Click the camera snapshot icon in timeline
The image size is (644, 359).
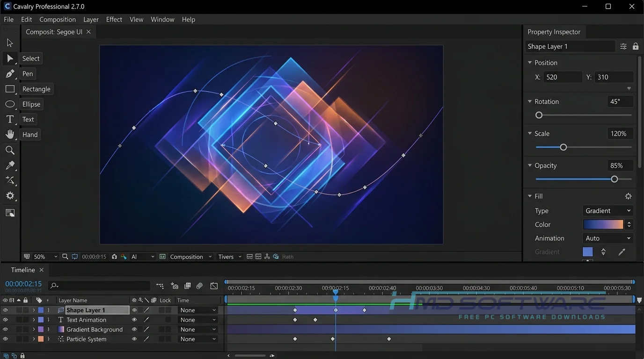(x=174, y=286)
